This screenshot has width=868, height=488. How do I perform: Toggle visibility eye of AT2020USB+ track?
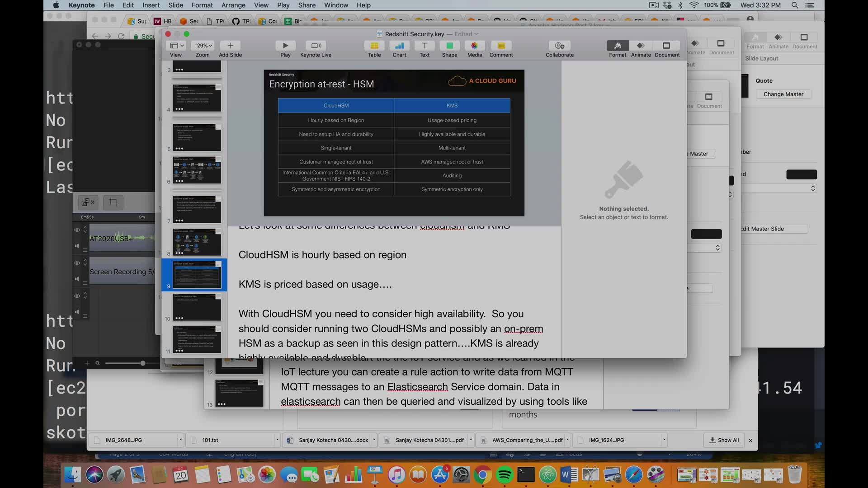coord(77,230)
